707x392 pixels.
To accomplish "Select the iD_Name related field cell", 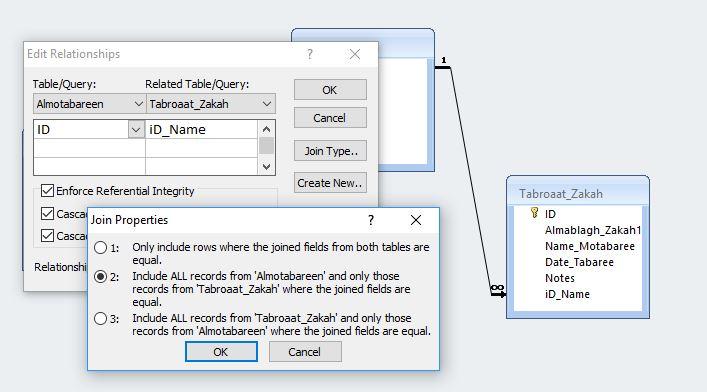I will point(202,130).
